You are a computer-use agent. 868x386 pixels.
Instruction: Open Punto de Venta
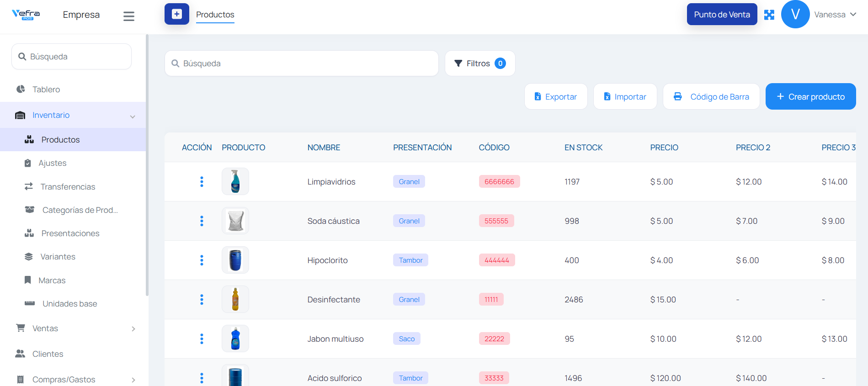(722, 15)
